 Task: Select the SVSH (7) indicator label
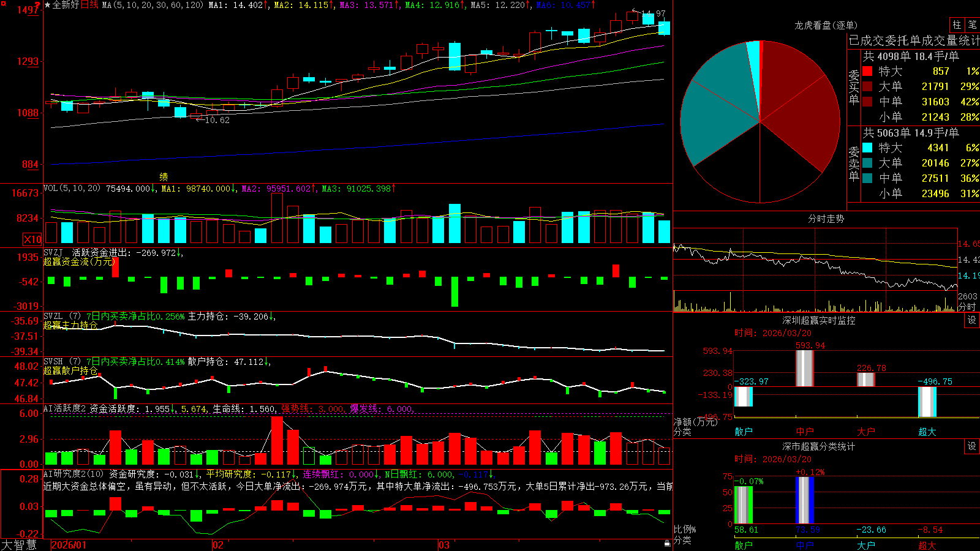coord(62,362)
